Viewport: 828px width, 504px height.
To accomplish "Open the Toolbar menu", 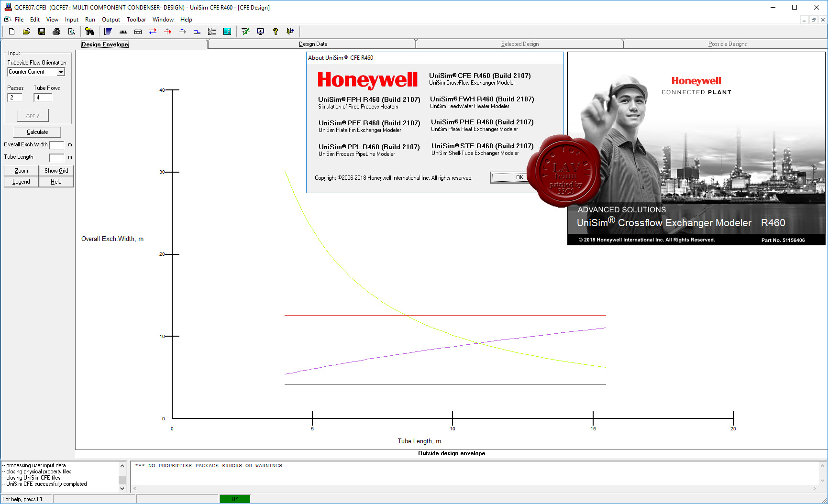I will (x=136, y=20).
